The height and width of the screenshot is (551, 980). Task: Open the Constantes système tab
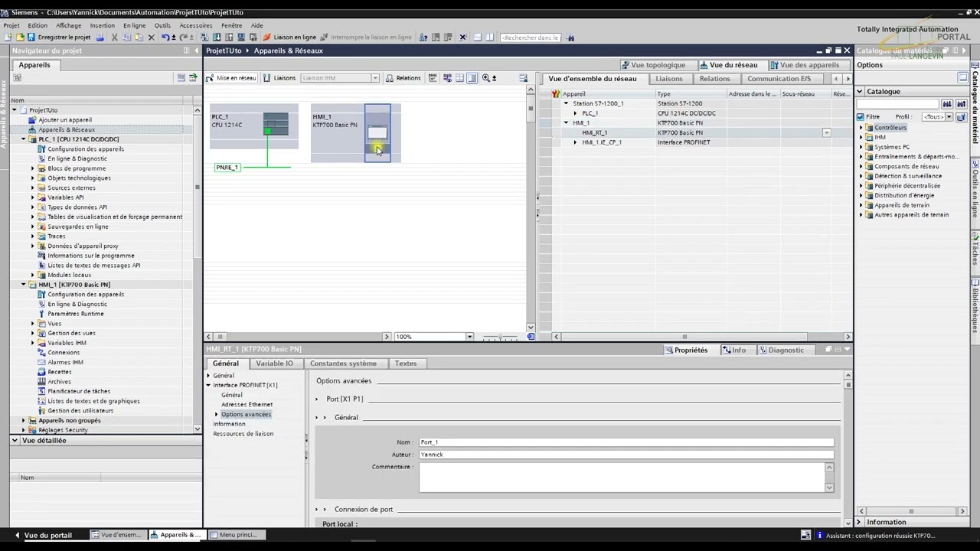point(343,364)
